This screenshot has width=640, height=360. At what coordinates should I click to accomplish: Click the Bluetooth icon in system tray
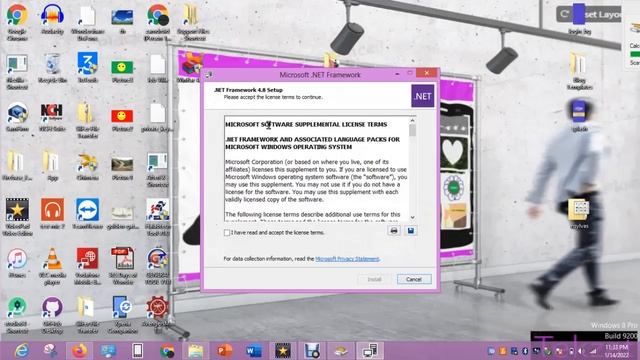[x=525, y=351]
